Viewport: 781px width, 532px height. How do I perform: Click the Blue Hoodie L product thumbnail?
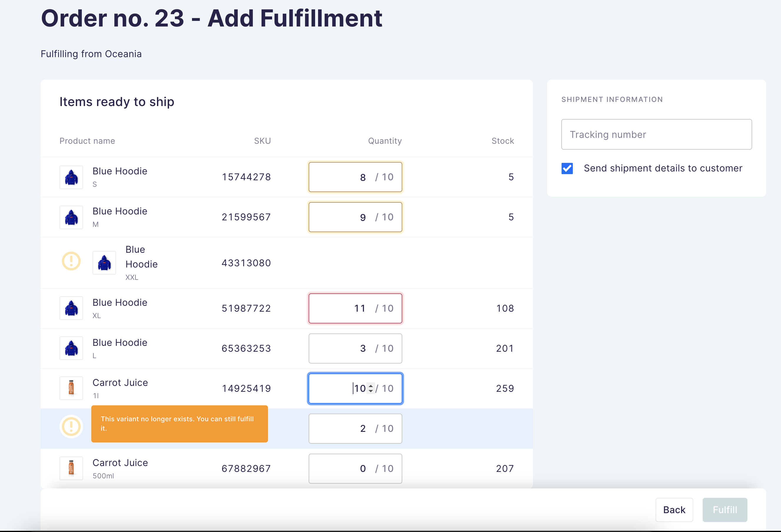(71, 348)
